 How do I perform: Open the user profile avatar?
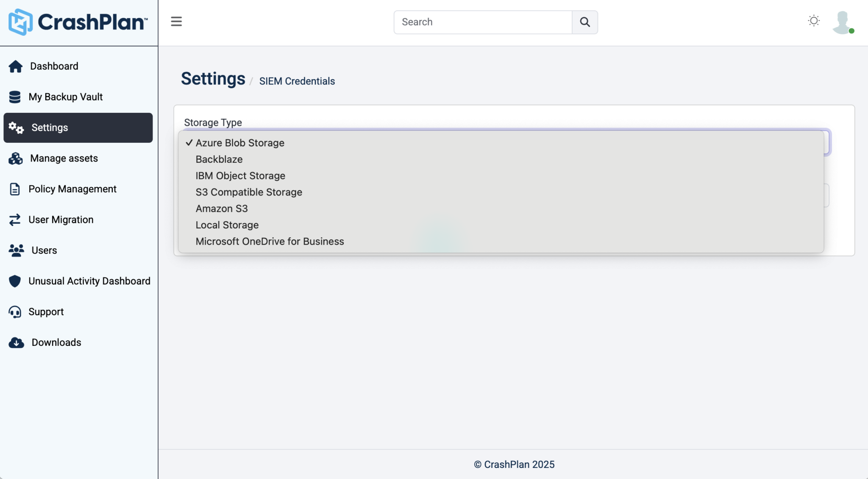[843, 22]
